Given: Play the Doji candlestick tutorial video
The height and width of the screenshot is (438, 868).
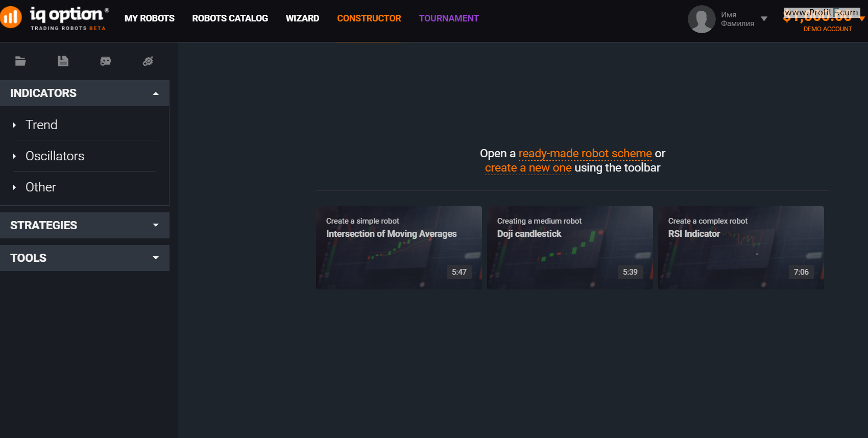Looking at the screenshot, I should pos(570,248).
